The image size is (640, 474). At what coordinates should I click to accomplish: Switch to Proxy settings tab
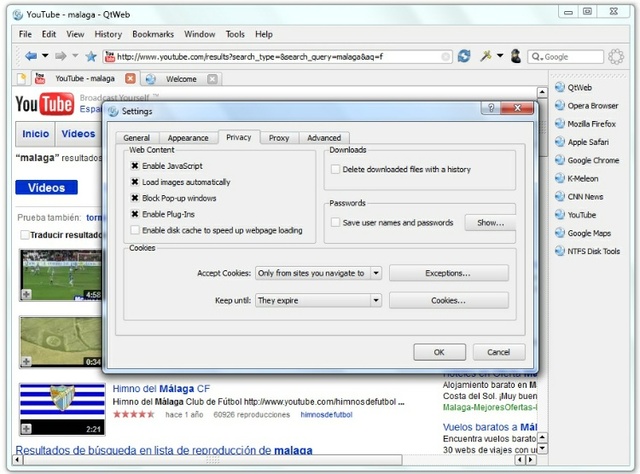pyautogui.click(x=279, y=138)
